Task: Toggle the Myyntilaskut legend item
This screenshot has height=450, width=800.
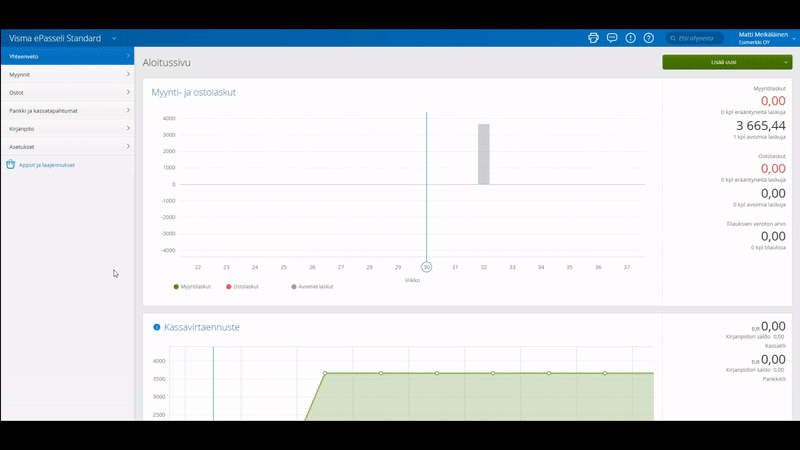Action: click(x=192, y=287)
